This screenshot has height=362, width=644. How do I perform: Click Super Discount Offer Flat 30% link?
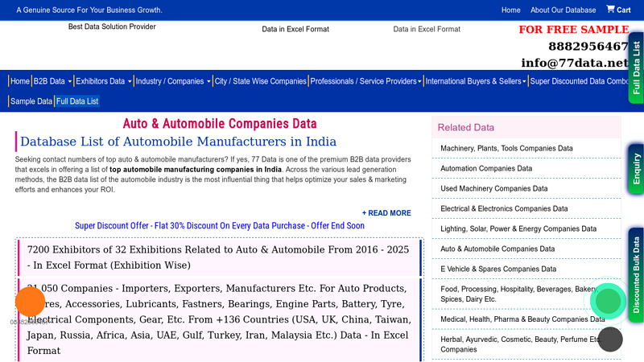point(219,226)
